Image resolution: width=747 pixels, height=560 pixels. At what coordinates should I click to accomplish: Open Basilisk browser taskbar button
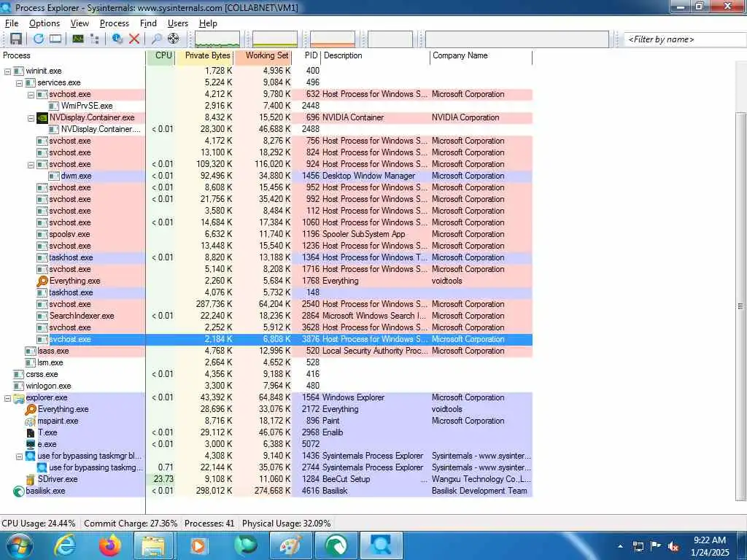[336, 545]
